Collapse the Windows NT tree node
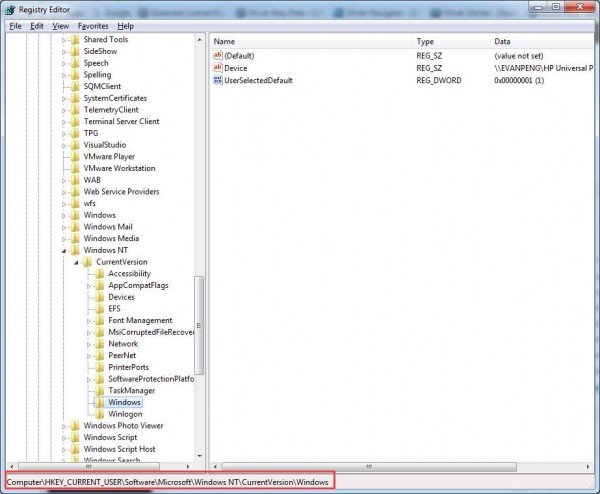 pyautogui.click(x=64, y=250)
